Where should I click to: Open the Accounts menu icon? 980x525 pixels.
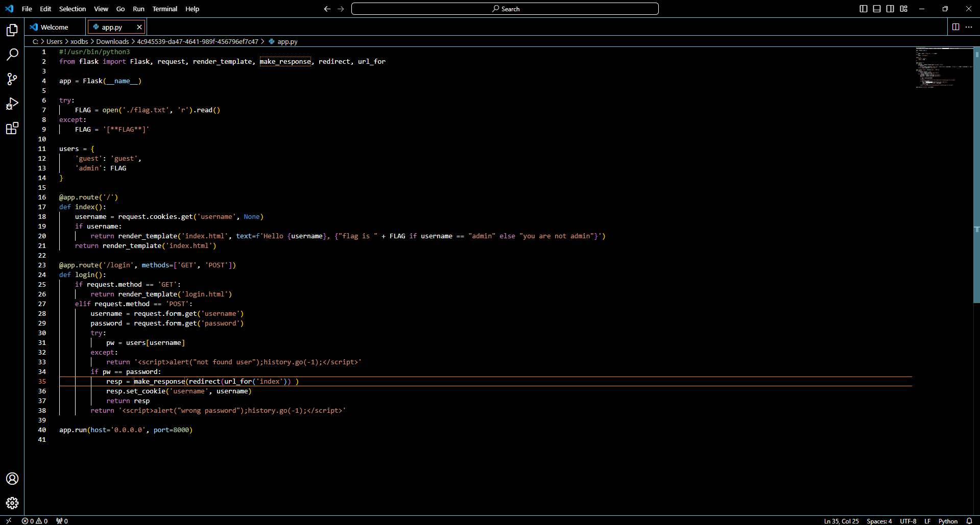coord(12,479)
